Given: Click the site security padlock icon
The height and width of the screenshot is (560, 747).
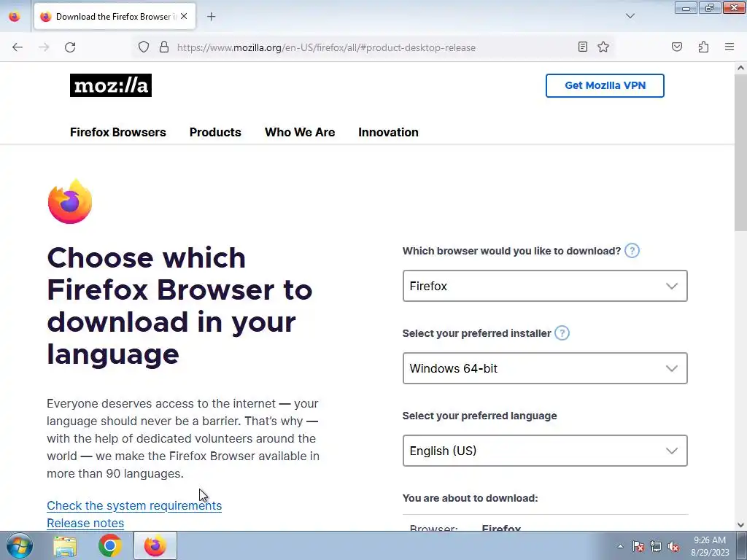Looking at the screenshot, I should [164, 47].
